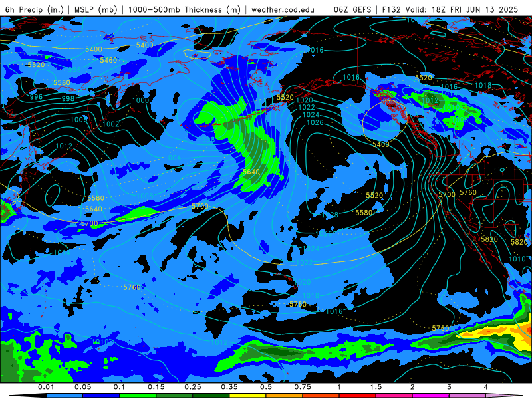Image resolution: width=532 pixels, height=399 pixels.
Task: Select the magenta 2–3 legend swatch
Action: click(x=431, y=396)
